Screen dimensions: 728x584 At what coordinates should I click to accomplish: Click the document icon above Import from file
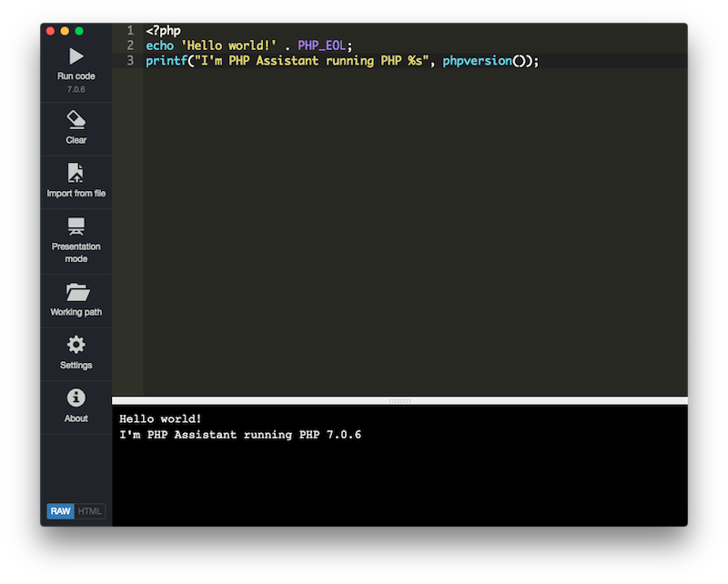click(76, 174)
